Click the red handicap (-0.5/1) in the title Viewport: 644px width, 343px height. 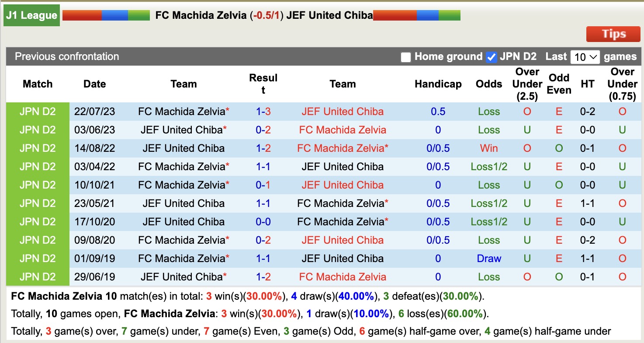(x=266, y=15)
